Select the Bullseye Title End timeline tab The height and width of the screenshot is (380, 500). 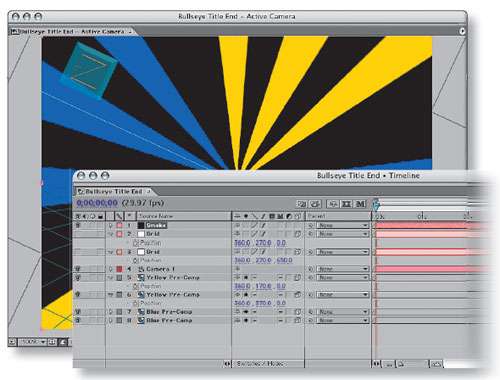pyautogui.click(x=113, y=192)
